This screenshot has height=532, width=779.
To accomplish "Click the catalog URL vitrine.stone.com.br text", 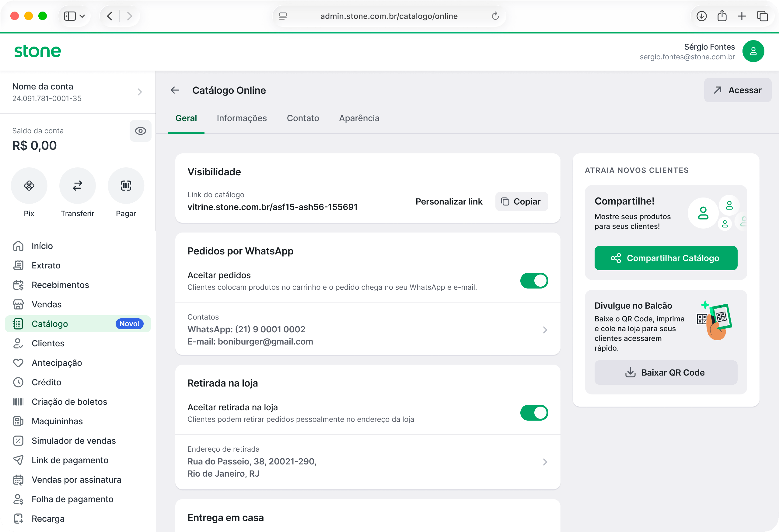I will pyautogui.click(x=272, y=207).
